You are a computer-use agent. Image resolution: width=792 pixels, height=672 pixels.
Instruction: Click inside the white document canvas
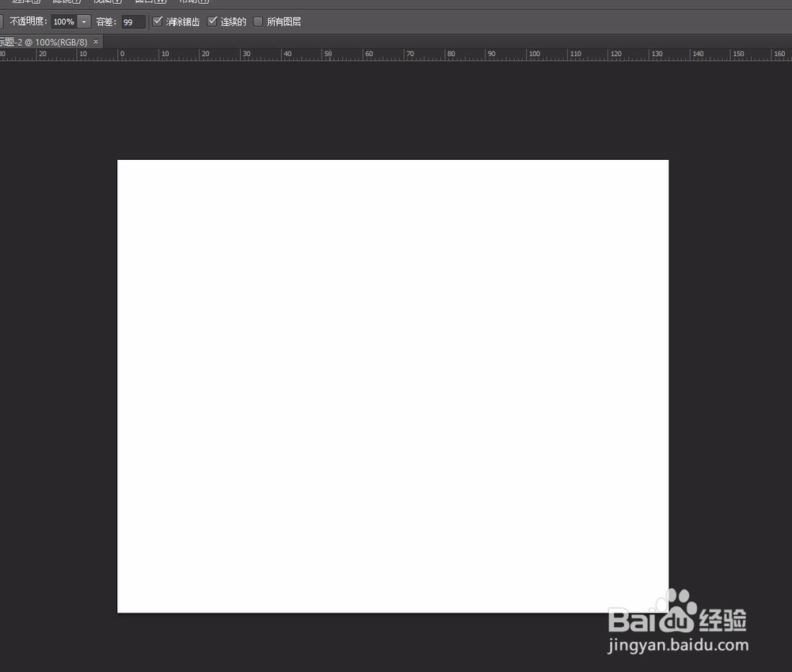(393, 386)
